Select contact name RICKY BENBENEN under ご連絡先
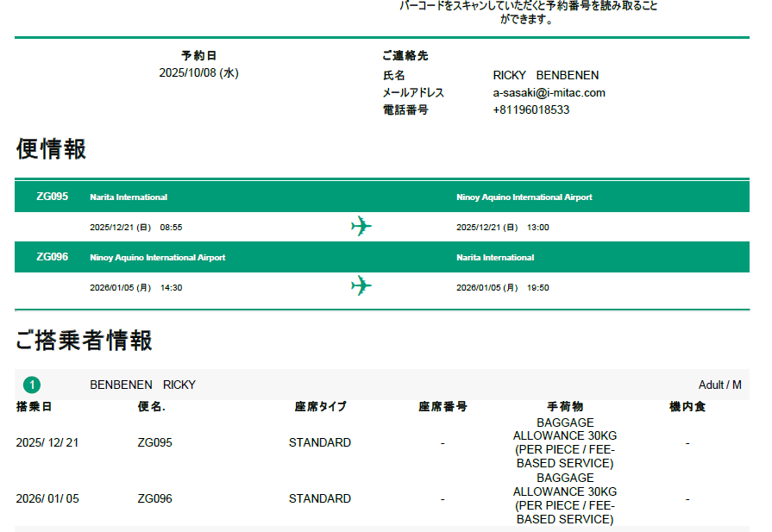Image resolution: width=772 pixels, height=532 pixels. [x=545, y=76]
